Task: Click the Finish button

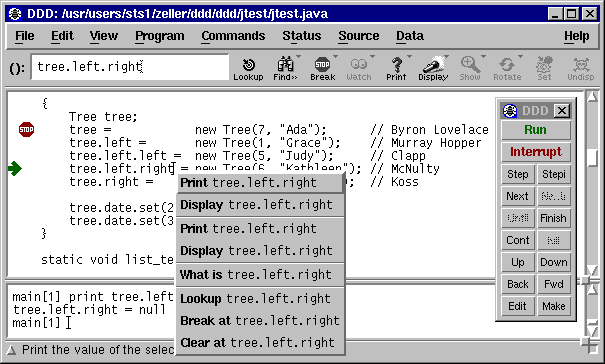Action: pos(554,218)
